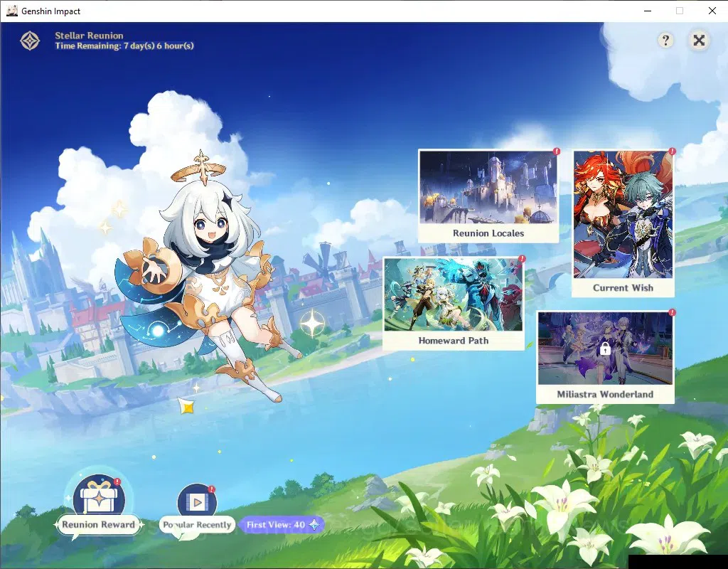Open the help question mark icon

tap(665, 41)
